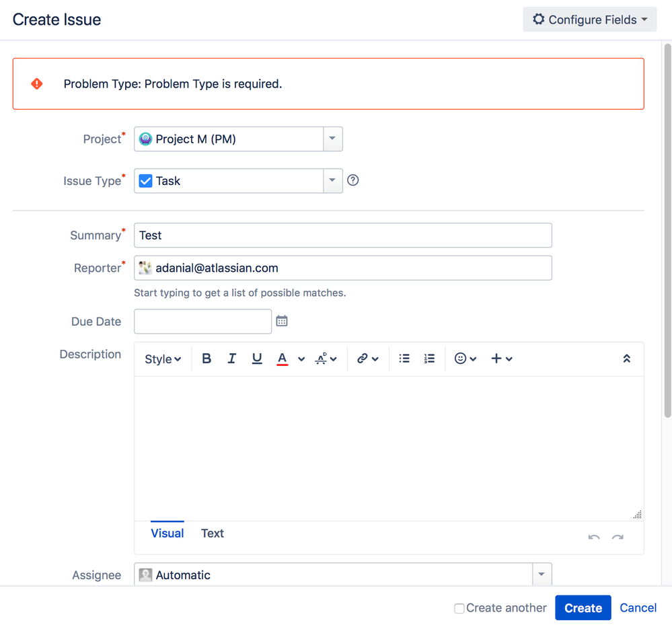Switch to the Text editor tab
This screenshot has height=627, width=672.
click(x=213, y=533)
